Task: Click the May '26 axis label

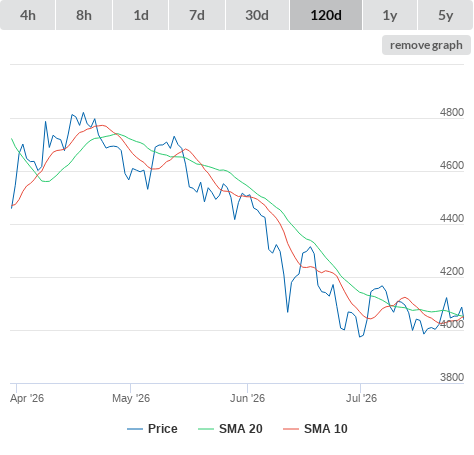Action: point(131,398)
